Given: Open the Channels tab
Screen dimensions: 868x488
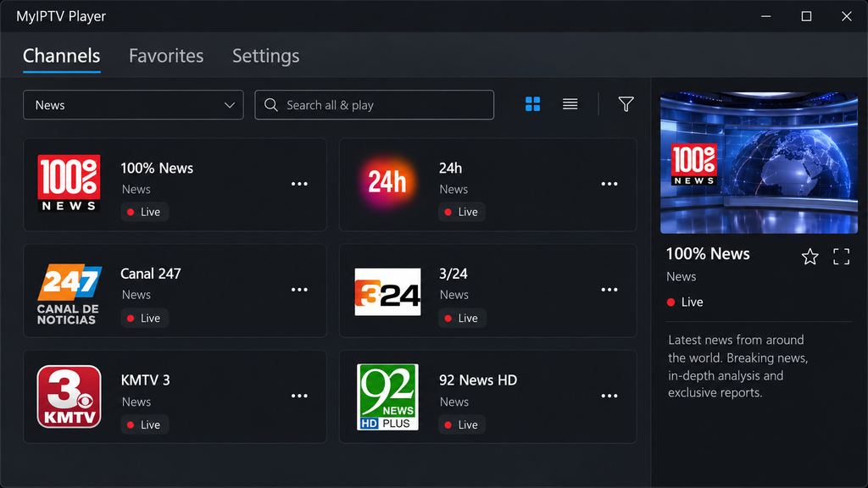Looking at the screenshot, I should click(x=61, y=56).
